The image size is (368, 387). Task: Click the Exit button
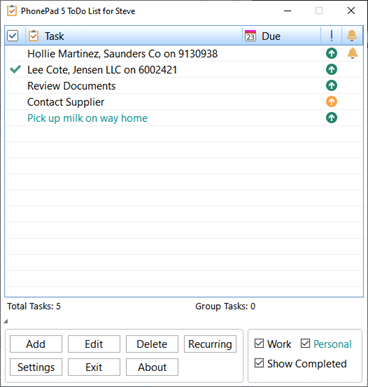click(x=94, y=367)
